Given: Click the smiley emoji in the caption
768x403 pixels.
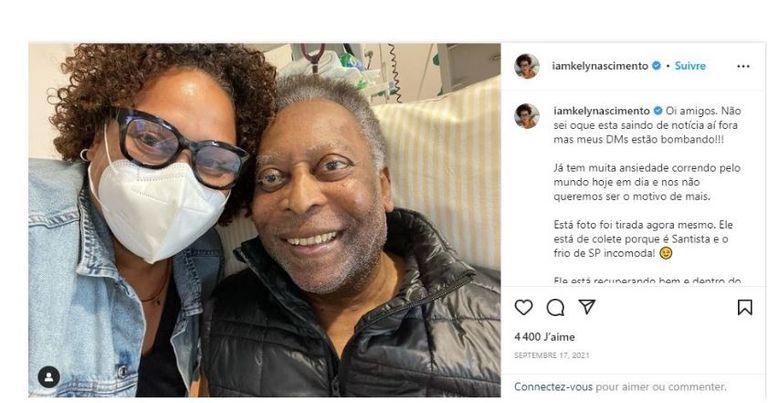Looking at the screenshot, I should 665,253.
